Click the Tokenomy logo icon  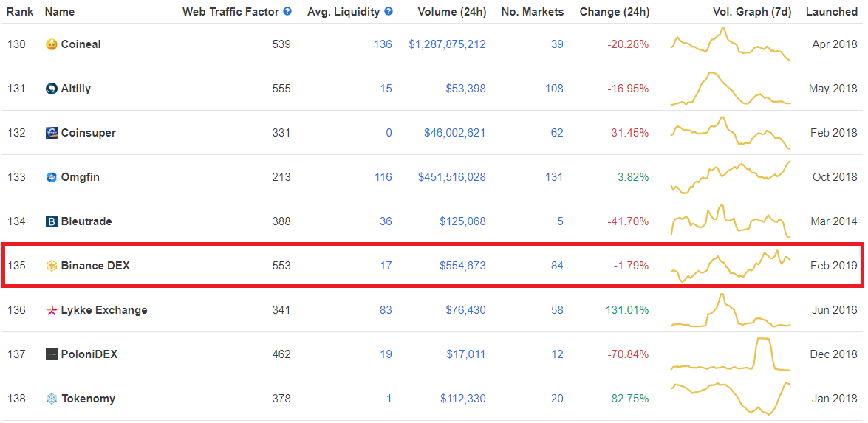(x=52, y=399)
